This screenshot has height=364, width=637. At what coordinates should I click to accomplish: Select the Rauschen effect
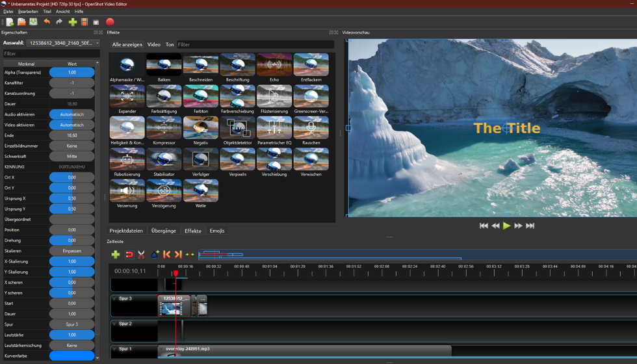click(x=311, y=127)
